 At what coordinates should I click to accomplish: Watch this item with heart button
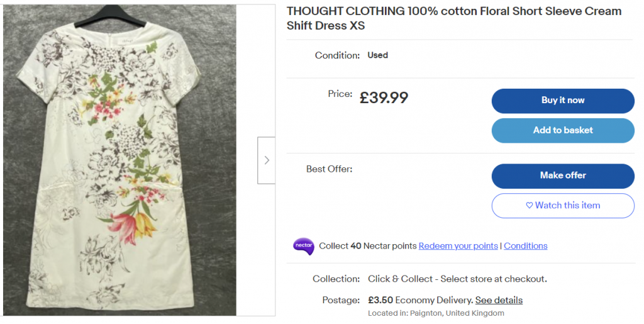tap(563, 206)
